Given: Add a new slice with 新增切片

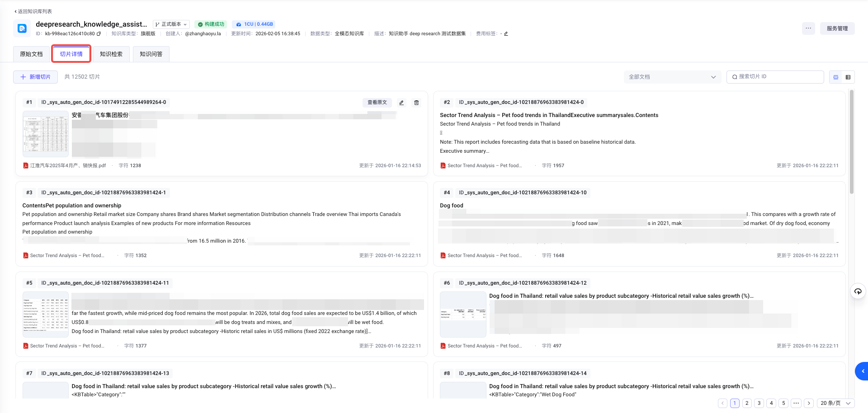Looking at the screenshot, I should (36, 77).
